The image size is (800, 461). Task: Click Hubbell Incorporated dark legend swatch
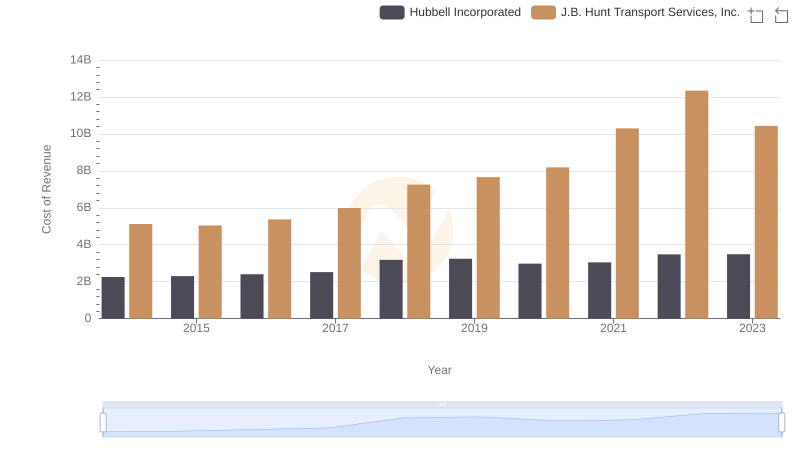(392, 12)
